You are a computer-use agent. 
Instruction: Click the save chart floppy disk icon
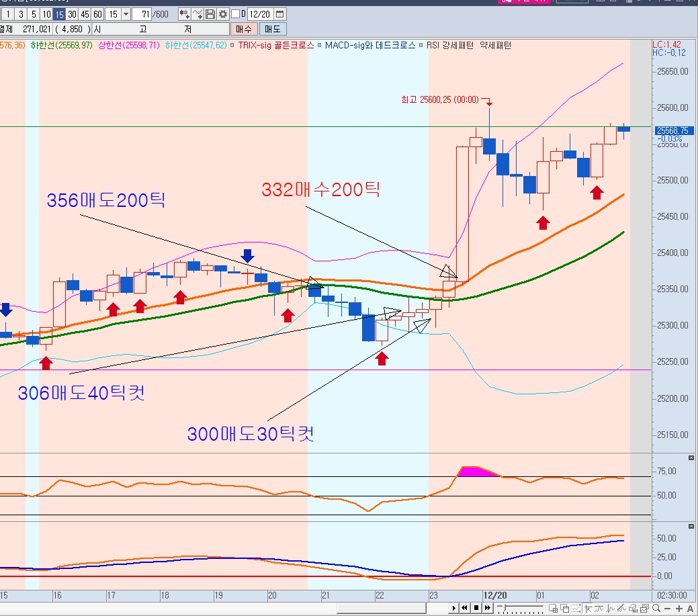210,14
